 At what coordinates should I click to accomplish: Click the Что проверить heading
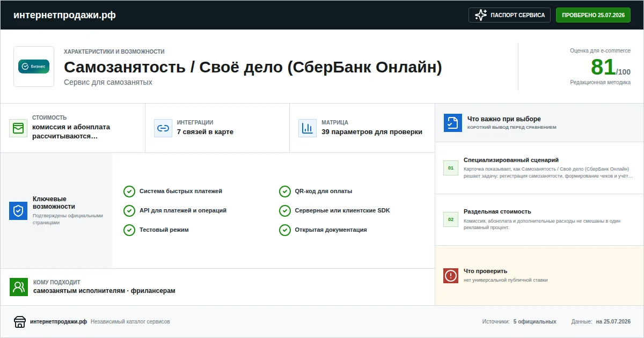tap(485, 271)
